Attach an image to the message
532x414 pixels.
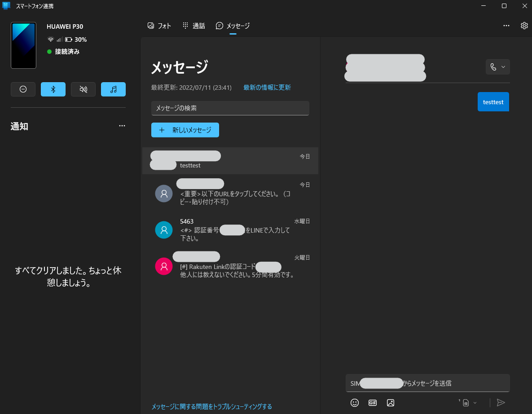tap(390, 403)
